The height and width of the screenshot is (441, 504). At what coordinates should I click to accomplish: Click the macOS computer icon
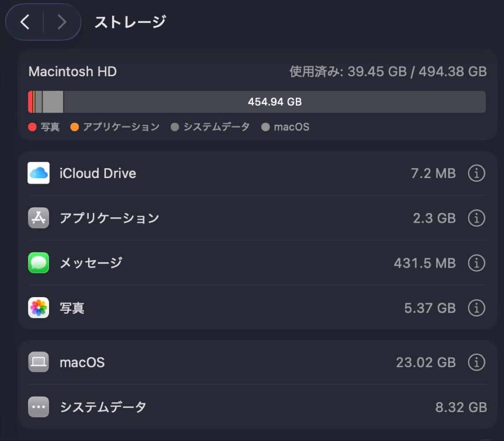38,362
